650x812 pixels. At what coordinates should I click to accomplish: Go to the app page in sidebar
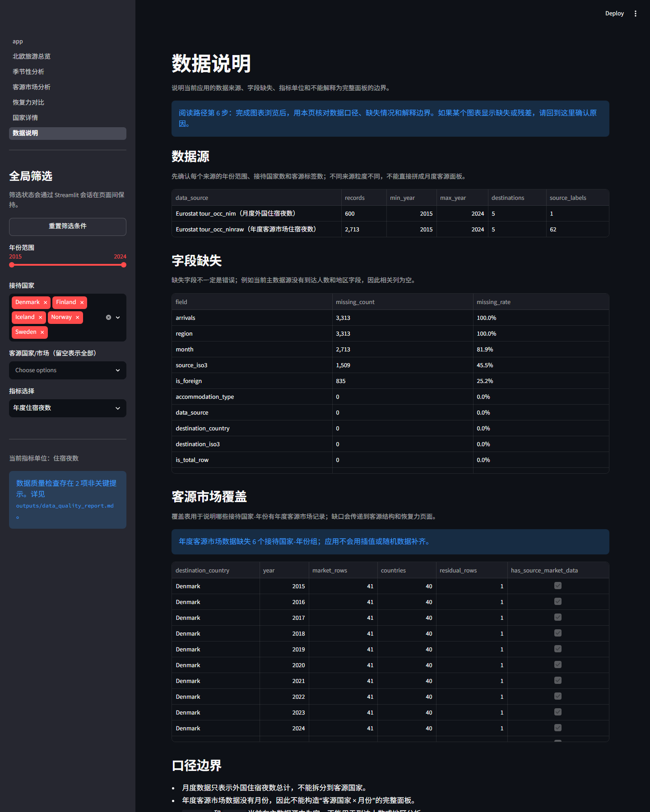68,42
